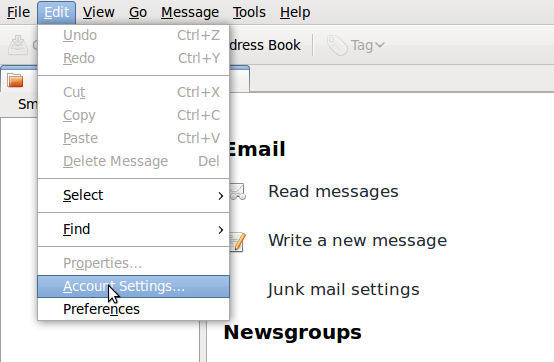This screenshot has height=362, width=554.
Task: Open the Tools menu
Action: click(x=249, y=12)
